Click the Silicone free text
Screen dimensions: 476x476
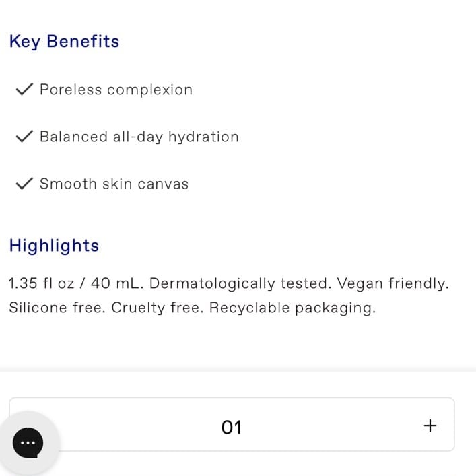(x=57, y=308)
